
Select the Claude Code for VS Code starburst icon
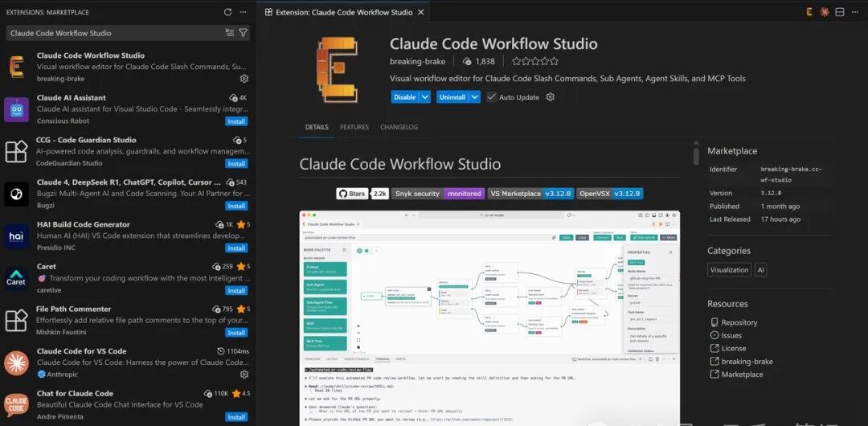pyautogui.click(x=17, y=363)
